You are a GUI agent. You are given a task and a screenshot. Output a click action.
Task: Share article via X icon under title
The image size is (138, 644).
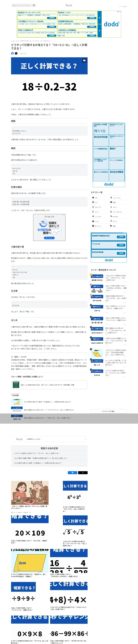pos(16,53)
